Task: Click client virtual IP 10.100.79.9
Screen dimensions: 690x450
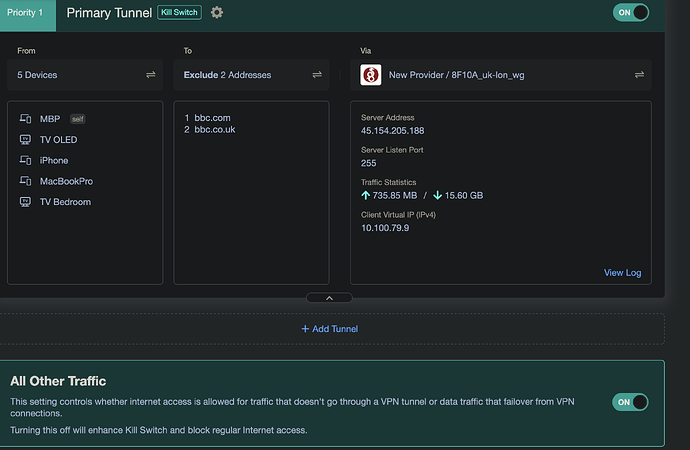Action: coord(385,228)
